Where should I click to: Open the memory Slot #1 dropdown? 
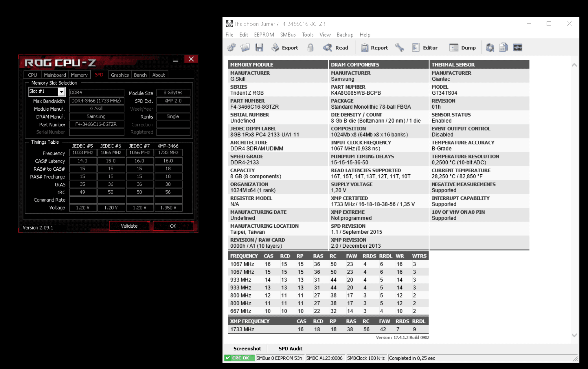click(x=61, y=92)
